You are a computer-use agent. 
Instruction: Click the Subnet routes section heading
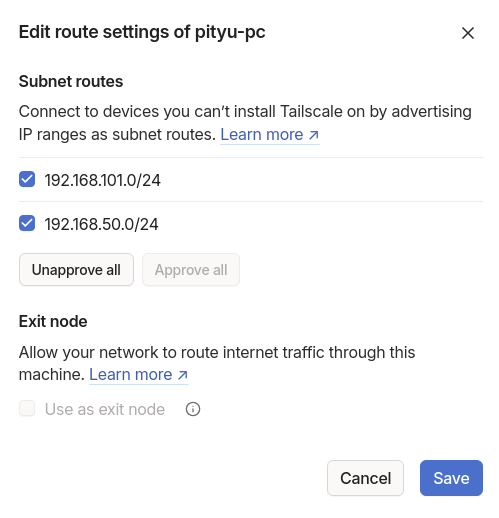[71, 82]
